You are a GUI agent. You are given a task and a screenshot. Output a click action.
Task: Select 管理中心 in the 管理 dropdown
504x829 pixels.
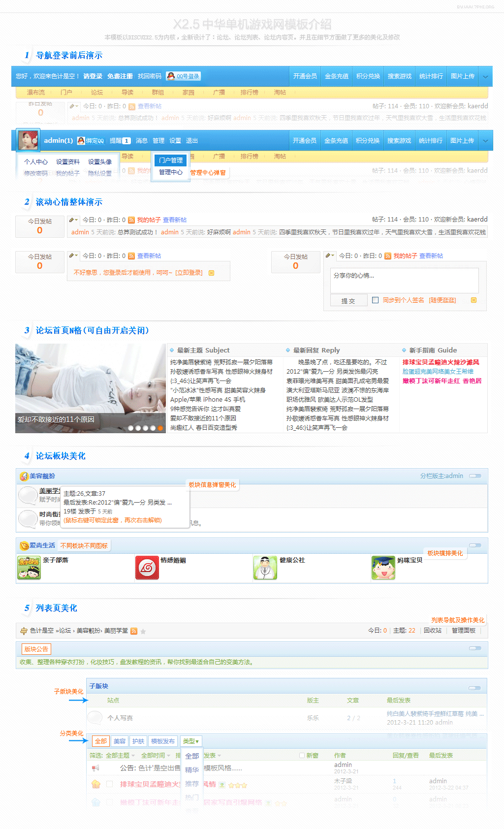171,172
